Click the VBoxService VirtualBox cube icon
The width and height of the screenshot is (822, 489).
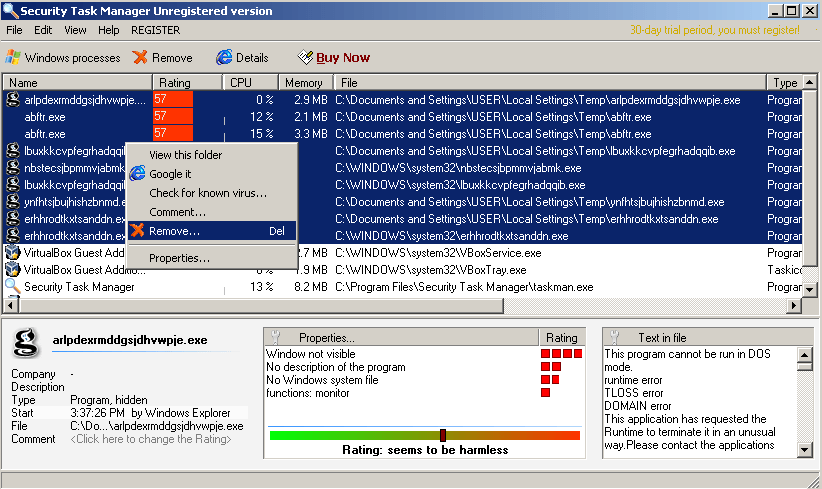(x=13, y=253)
